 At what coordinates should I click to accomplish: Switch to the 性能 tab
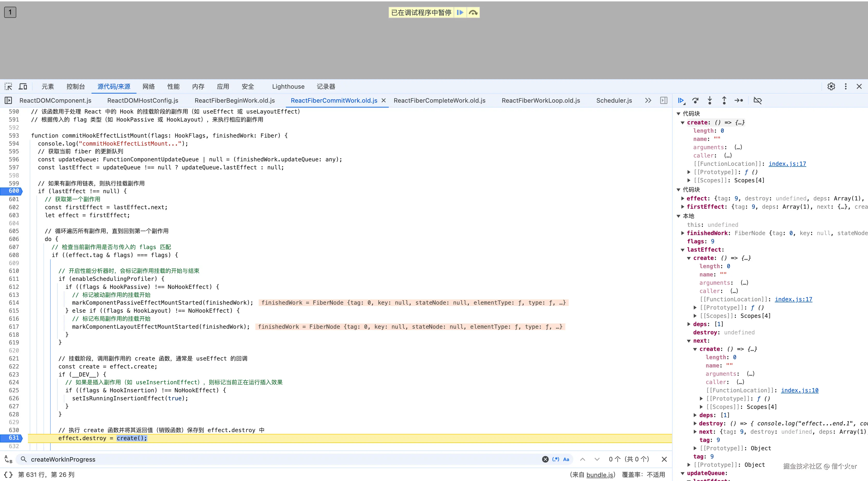tap(173, 87)
